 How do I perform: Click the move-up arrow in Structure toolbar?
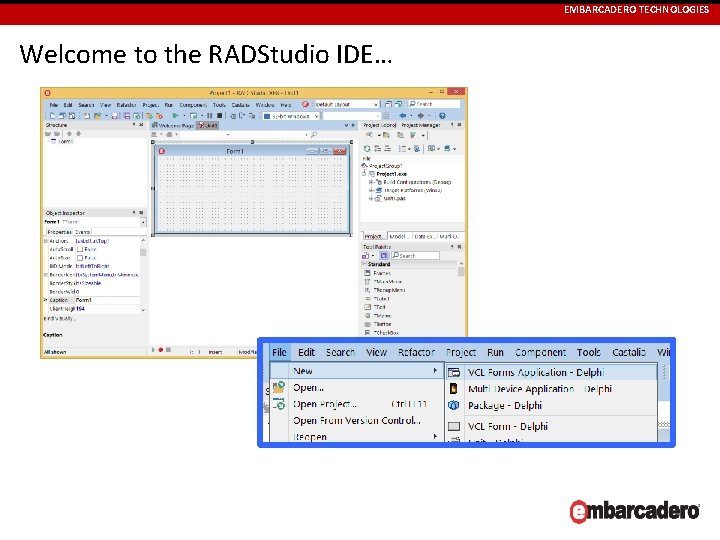[x=69, y=134]
